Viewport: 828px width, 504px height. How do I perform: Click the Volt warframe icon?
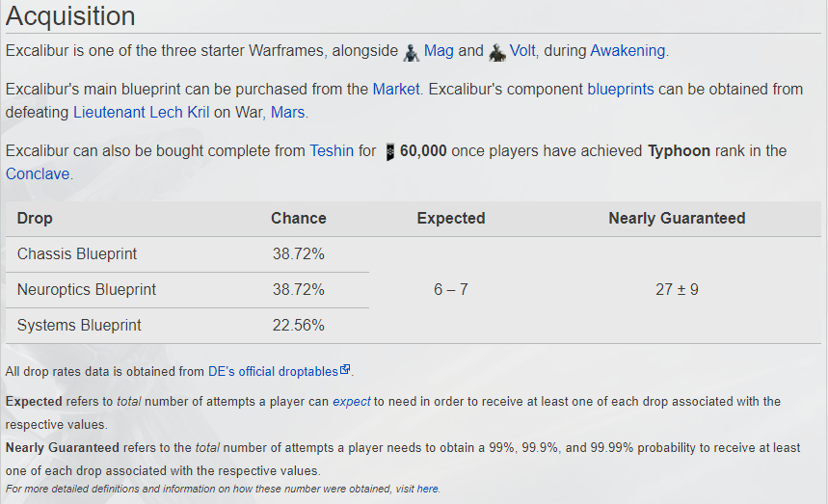pyautogui.click(x=497, y=52)
